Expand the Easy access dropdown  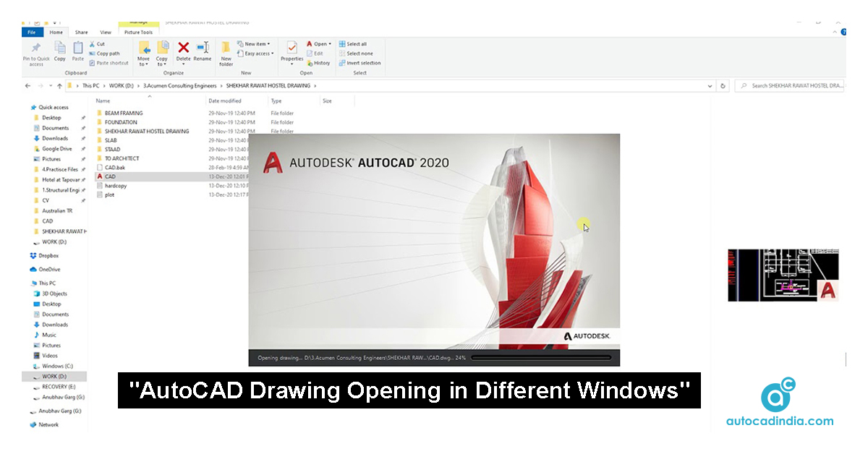(255, 53)
